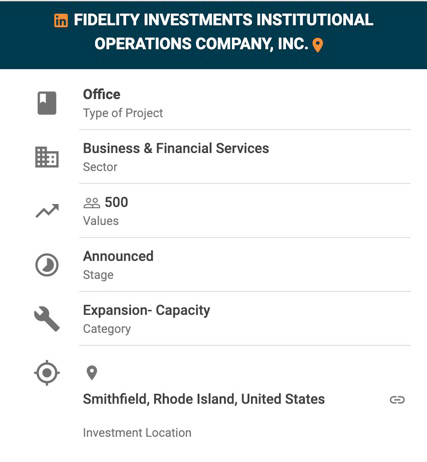
Task: Click the 500 jobs value
Action: tap(116, 202)
